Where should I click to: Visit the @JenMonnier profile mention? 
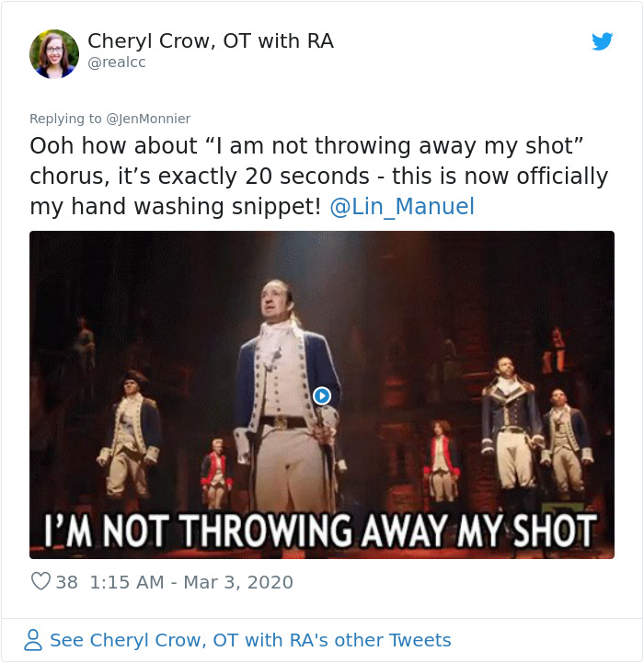pyautogui.click(x=149, y=119)
